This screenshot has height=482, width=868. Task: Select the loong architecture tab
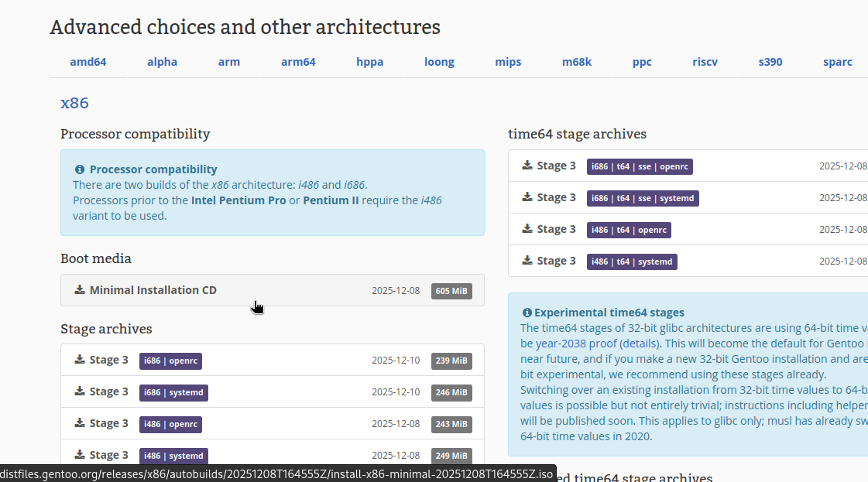pyautogui.click(x=439, y=62)
